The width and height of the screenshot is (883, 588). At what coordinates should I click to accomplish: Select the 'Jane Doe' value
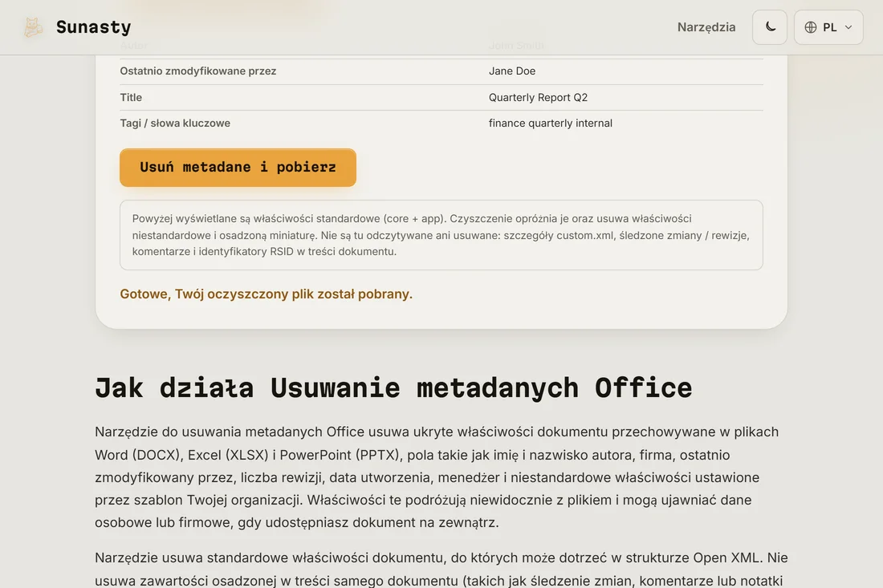[512, 71]
